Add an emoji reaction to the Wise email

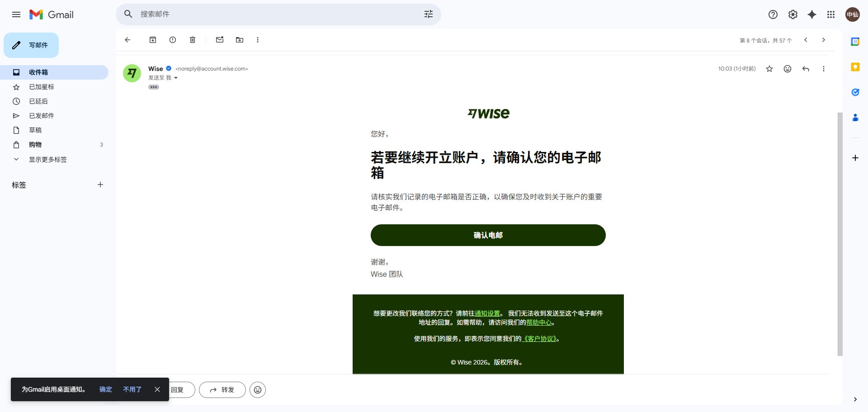point(787,69)
